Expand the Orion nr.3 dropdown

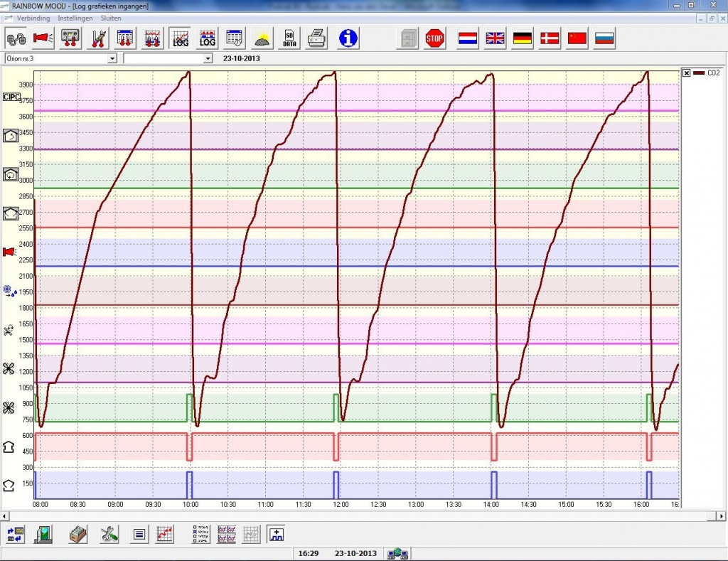[x=112, y=58]
